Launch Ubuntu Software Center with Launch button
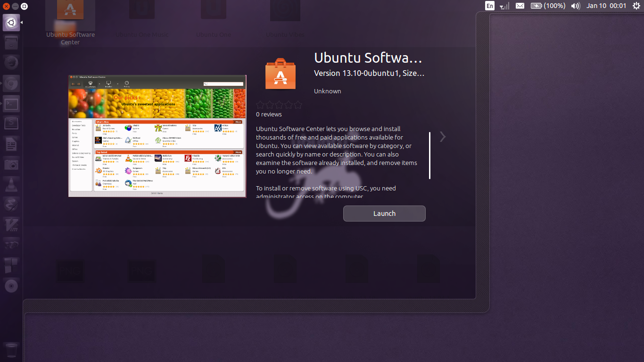644x362 pixels. 384,214
